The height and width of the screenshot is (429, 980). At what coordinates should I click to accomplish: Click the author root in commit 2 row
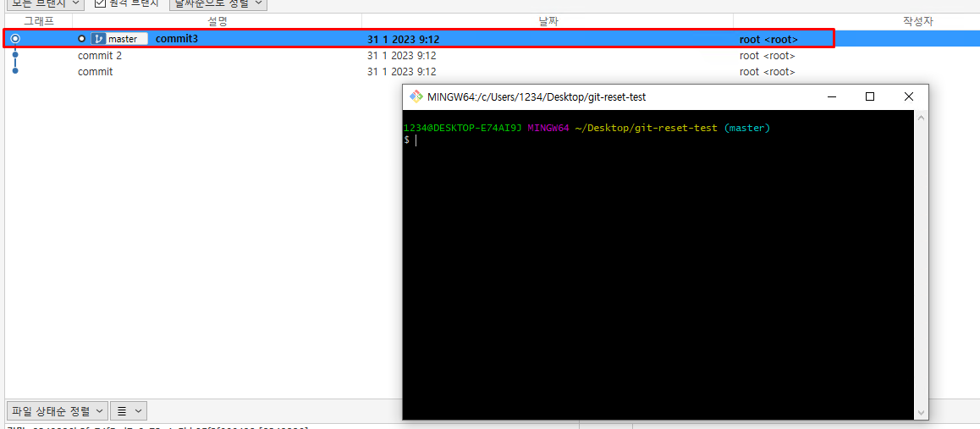tap(768, 56)
